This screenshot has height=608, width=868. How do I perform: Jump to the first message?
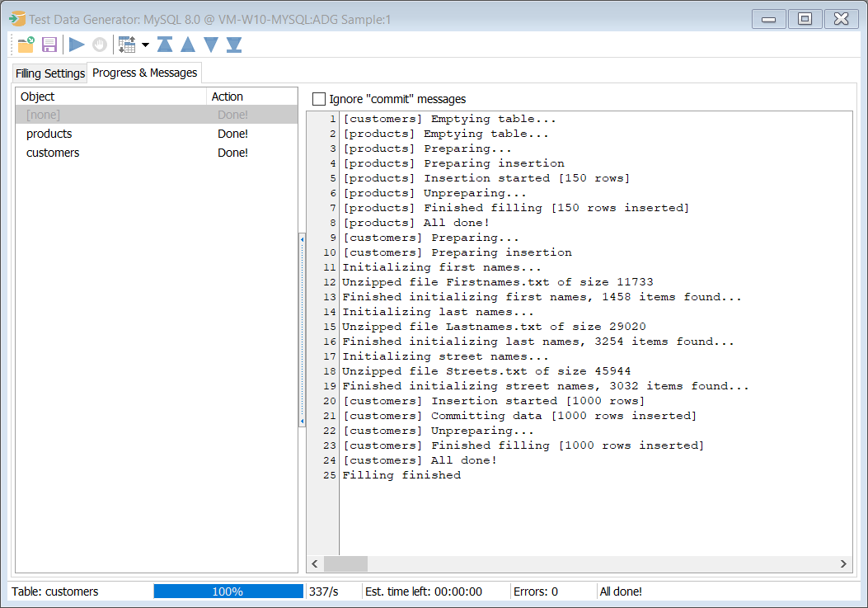click(x=165, y=45)
